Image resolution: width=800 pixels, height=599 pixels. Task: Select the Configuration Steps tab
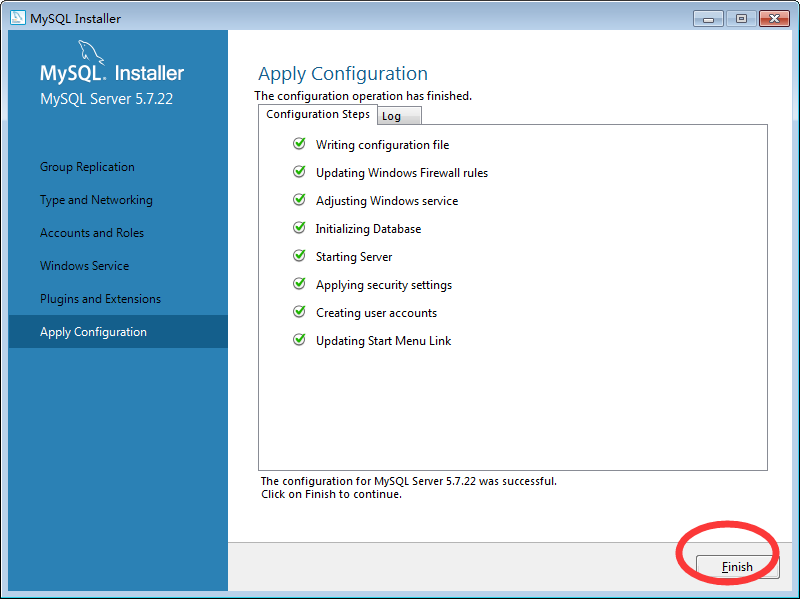(317, 114)
